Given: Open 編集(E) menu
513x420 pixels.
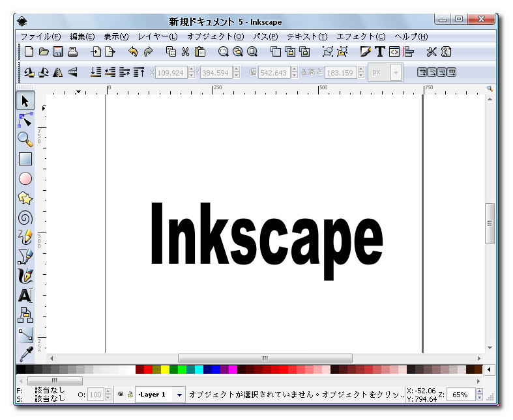Looking at the screenshot, I should pyautogui.click(x=82, y=36).
